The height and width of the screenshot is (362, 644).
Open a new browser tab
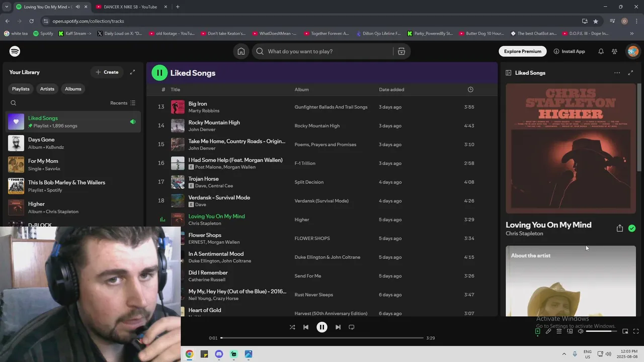pyautogui.click(x=178, y=7)
